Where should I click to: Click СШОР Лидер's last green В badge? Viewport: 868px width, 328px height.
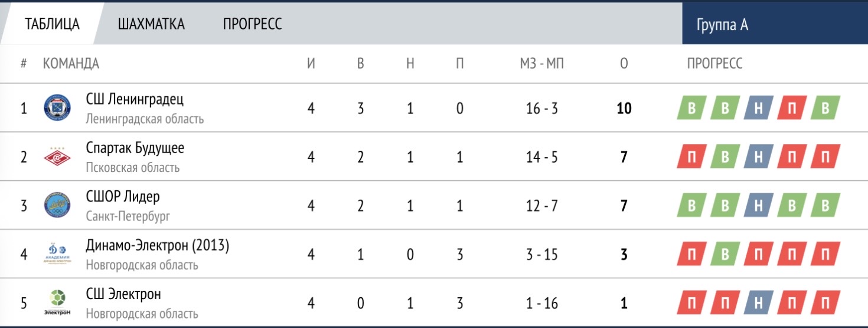pyautogui.click(x=826, y=206)
